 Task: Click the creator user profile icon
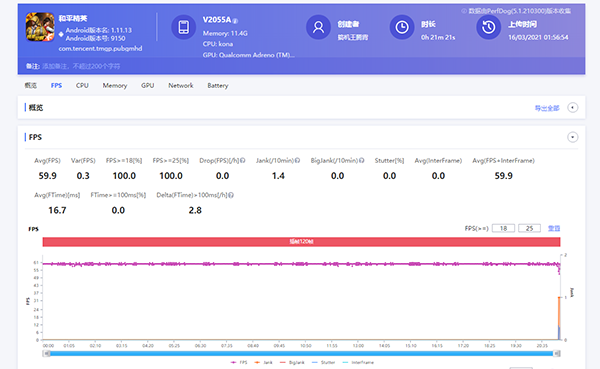coord(318,27)
